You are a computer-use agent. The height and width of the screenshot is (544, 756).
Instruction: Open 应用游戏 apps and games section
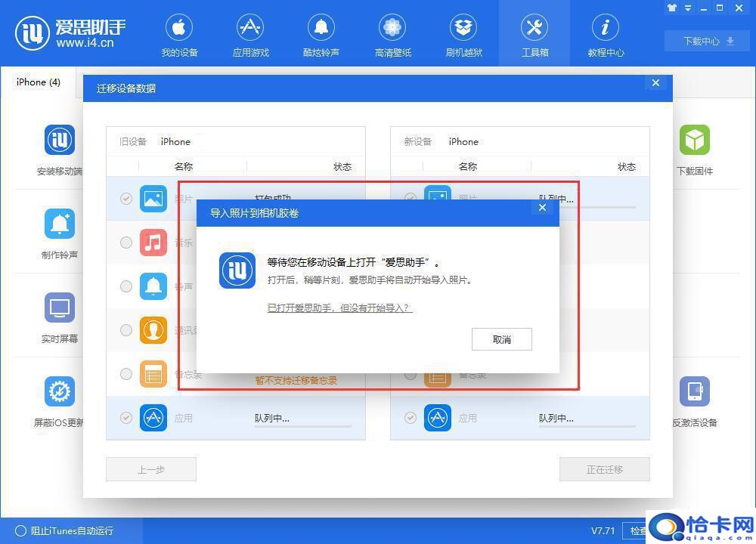tap(250, 36)
